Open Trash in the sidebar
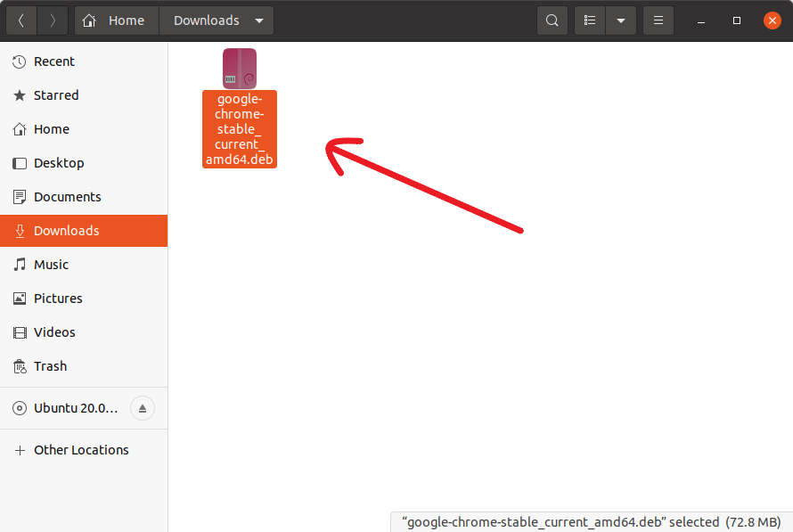This screenshot has height=532, width=793. pos(84,366)
